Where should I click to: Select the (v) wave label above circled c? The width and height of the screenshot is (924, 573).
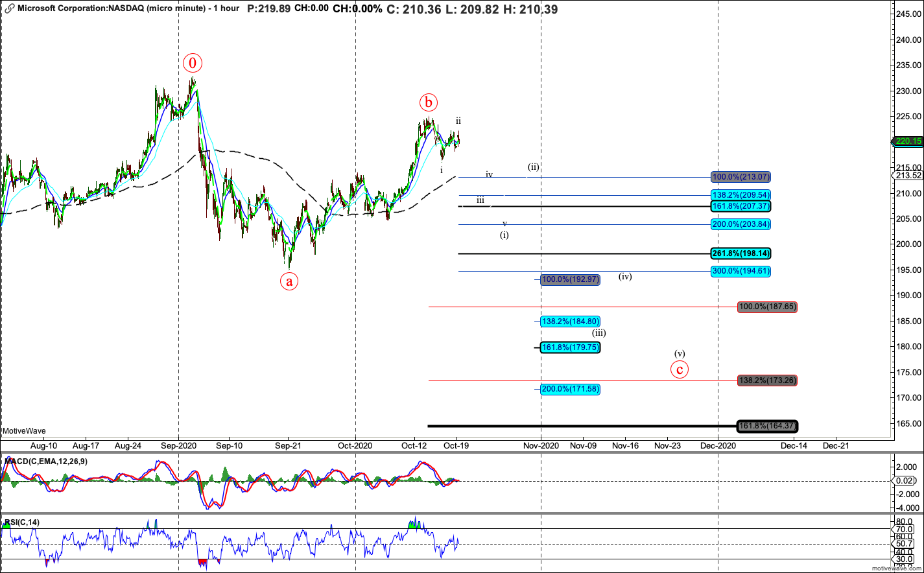(x=680, y=354)
